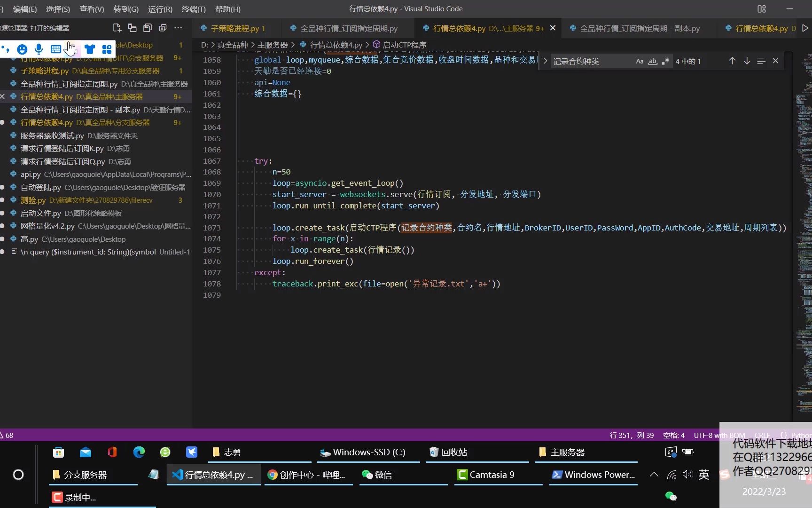Open the 帮助(H) menu
The height and width of the screenshot is (508, 812).
point(228,9)
